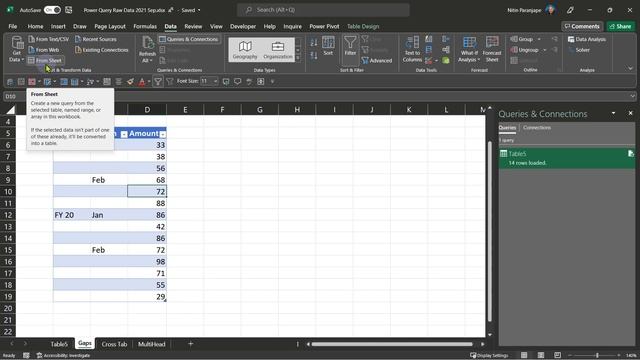Launch the Solver add-in
Screen dimensions: 640x360
tap(579, 50)
